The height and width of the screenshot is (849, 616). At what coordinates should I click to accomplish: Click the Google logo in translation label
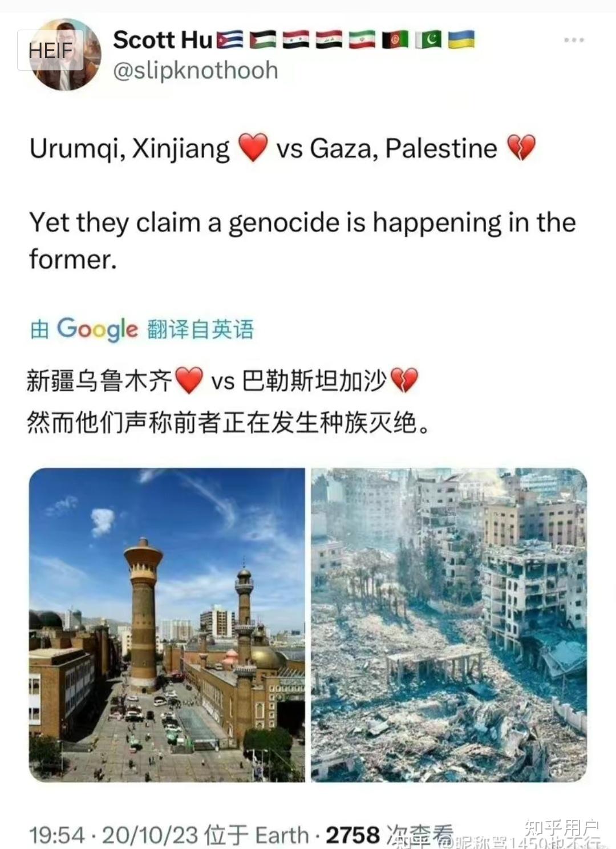98,329
